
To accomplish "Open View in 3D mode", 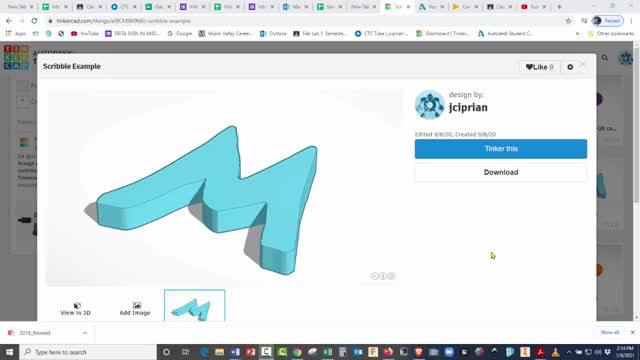I will [76, 309].
